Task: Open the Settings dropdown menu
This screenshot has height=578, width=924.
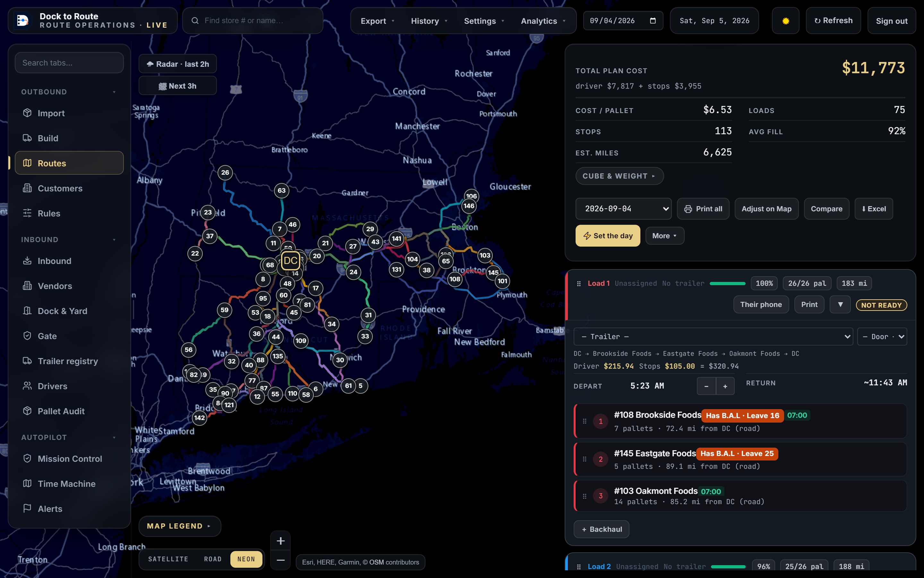Action: click(x=484, y=21)
